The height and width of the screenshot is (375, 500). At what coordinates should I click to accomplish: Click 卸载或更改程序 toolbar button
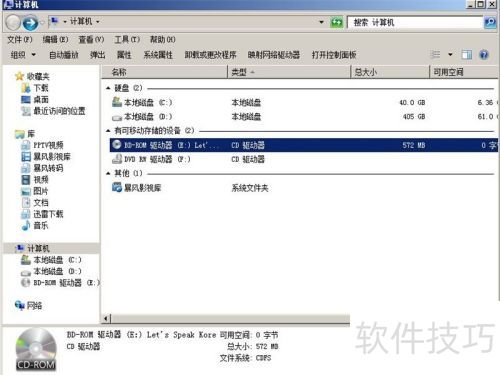[x=210, y=55]
